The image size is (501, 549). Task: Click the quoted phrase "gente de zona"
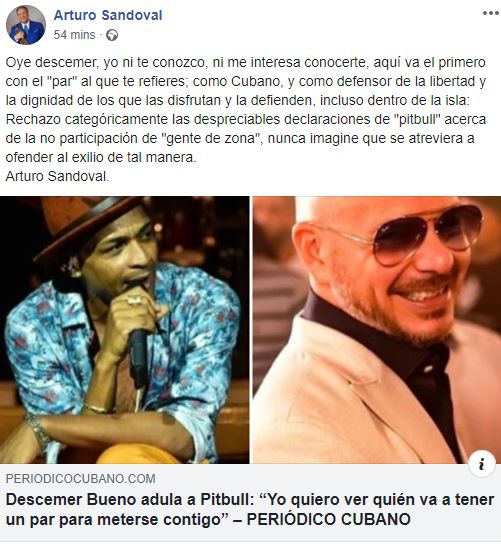click(213, 138)
